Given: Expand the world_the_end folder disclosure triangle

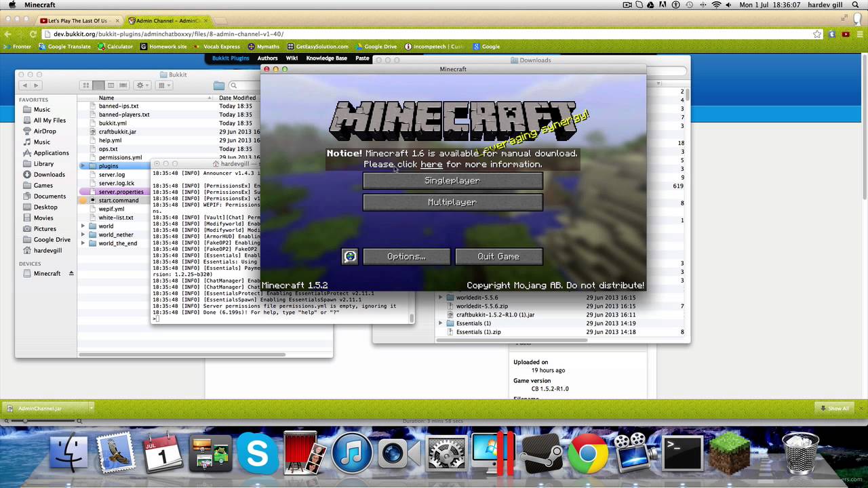Looking at the screenshot, I should pyautogui.click(x=83, y=243).
